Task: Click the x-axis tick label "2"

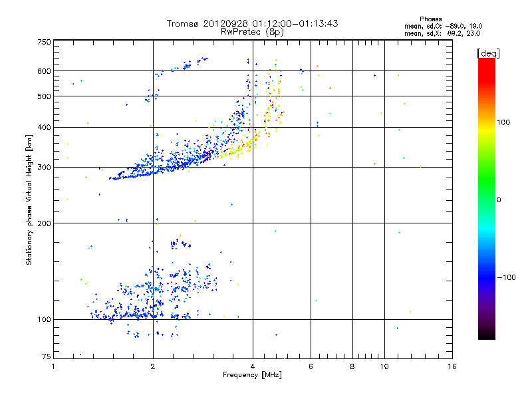Action: click(153, 366)
